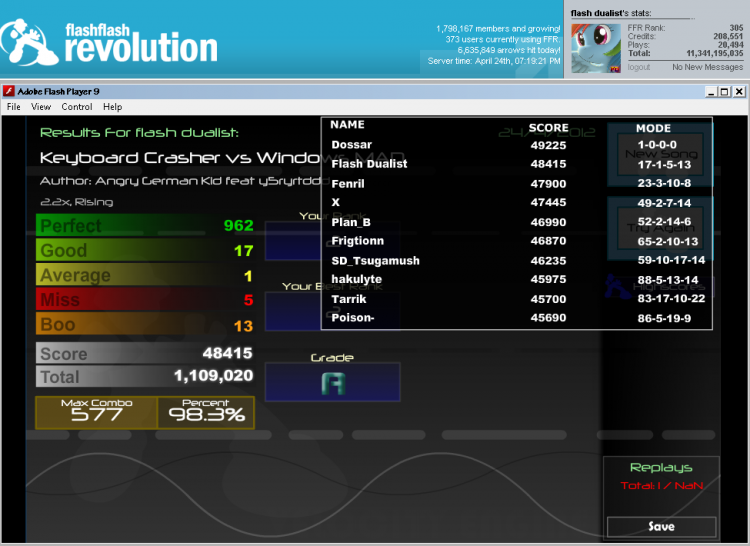Select Poison- in the high score list

[353, 317]
